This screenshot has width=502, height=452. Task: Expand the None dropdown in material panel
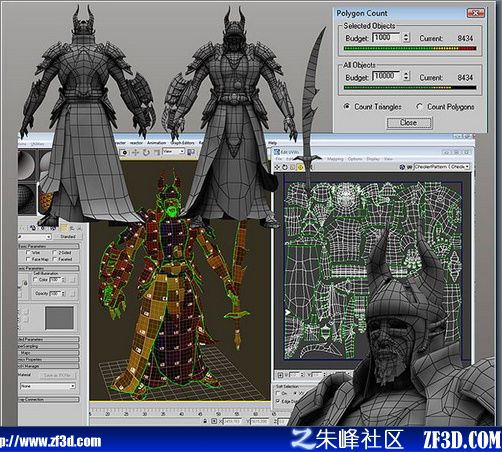click(x=48, y=386)
